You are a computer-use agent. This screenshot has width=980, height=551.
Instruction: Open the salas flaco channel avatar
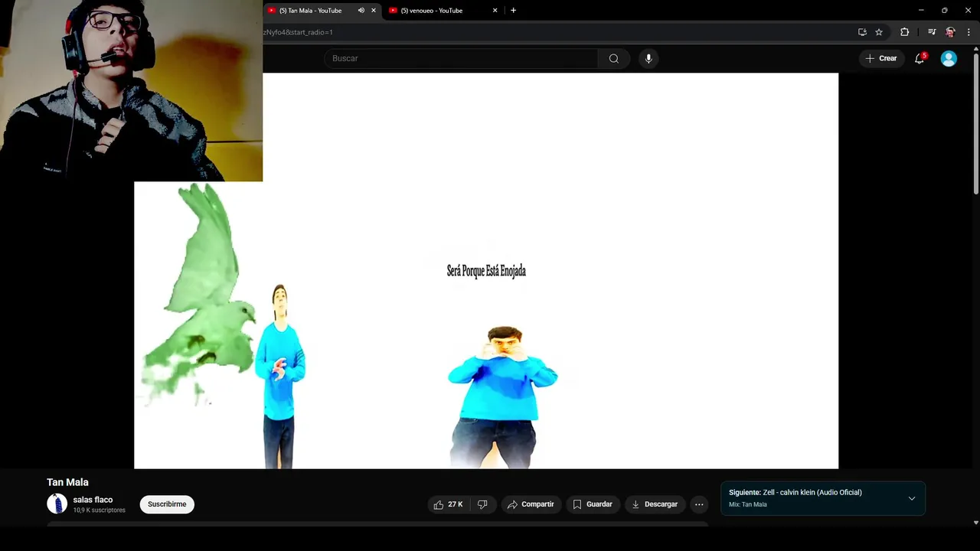57,504
